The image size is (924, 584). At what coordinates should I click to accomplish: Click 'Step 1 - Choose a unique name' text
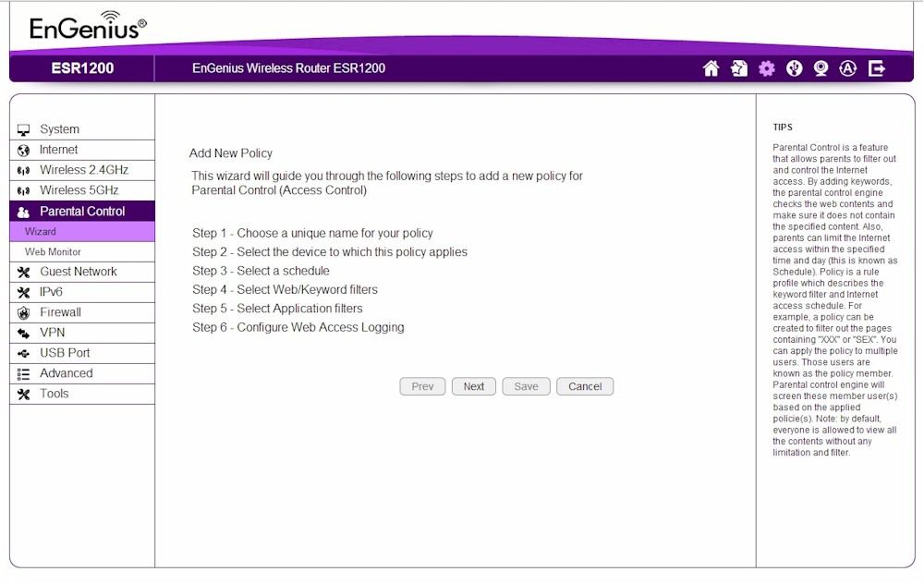(x=312, y=234)
